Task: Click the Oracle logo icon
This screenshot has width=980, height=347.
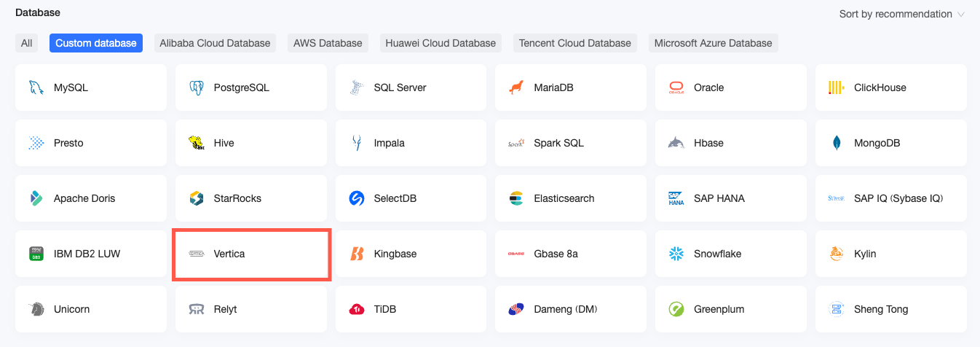Action: [676, 87]
